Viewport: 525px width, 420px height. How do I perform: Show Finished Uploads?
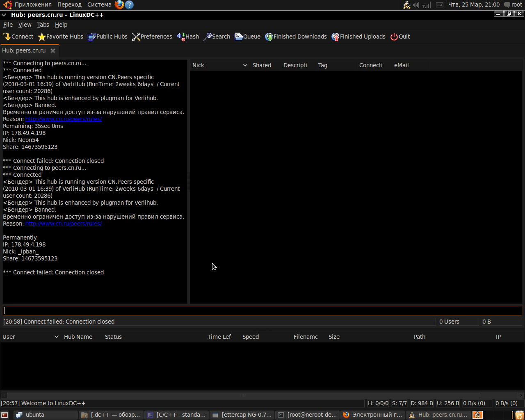coord(358,37)
